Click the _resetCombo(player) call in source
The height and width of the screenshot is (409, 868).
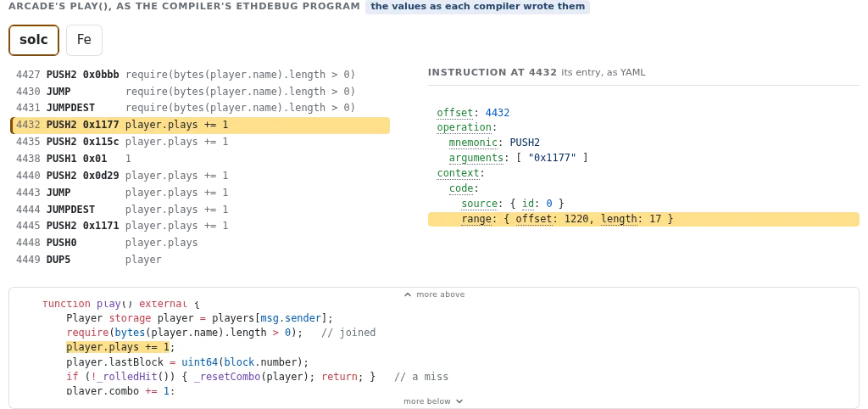253,377
